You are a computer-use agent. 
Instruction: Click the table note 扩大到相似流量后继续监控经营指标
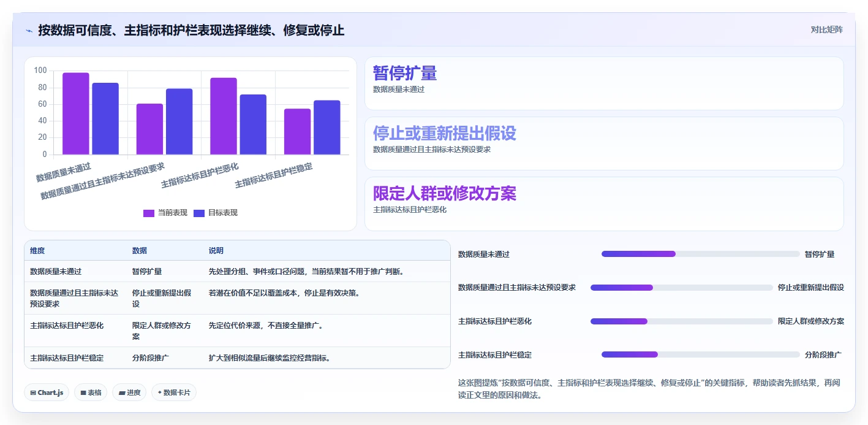point(270,358)
